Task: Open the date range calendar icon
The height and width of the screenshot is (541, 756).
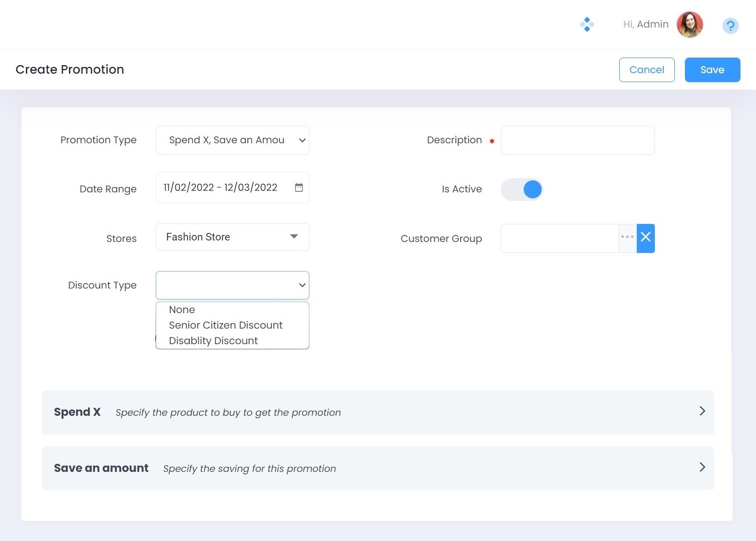Action: [x=299, y=187]
